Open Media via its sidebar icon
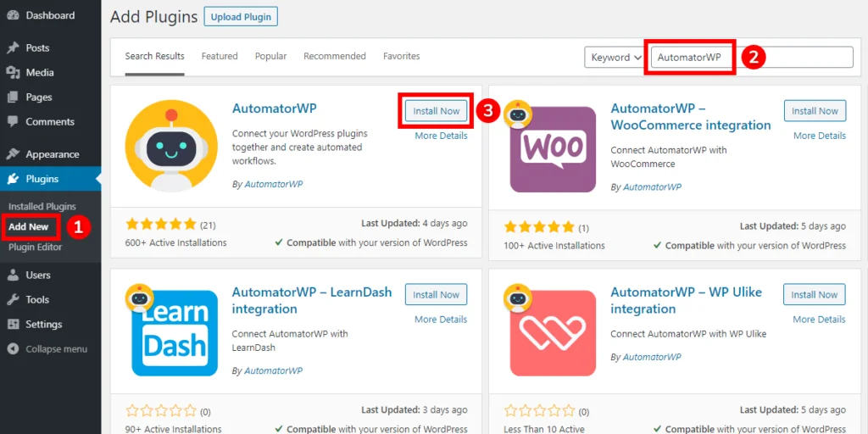The height and width of the screenshot is (434, 868). pyautogui.click(x=13, y=73)
